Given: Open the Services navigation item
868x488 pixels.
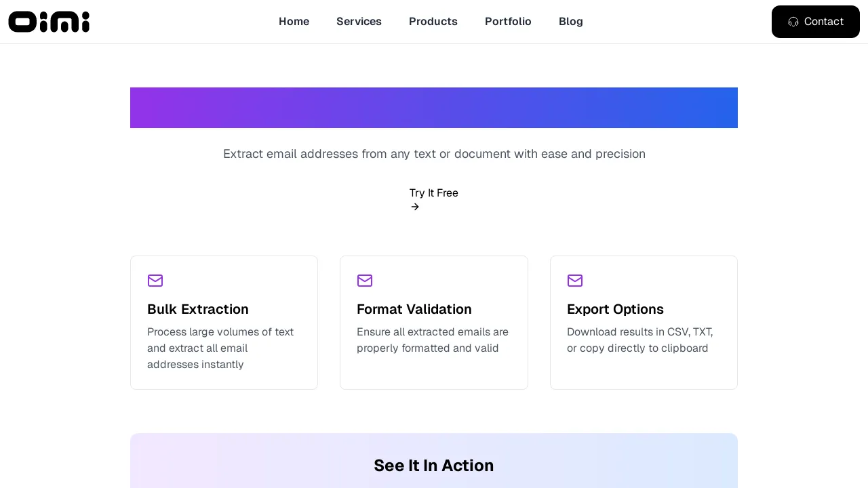Looking at the screenshot, I should (x=359, y=21).
